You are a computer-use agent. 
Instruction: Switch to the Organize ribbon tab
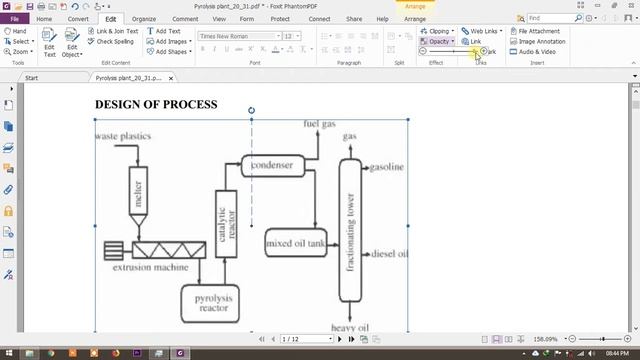click(144, 19)
